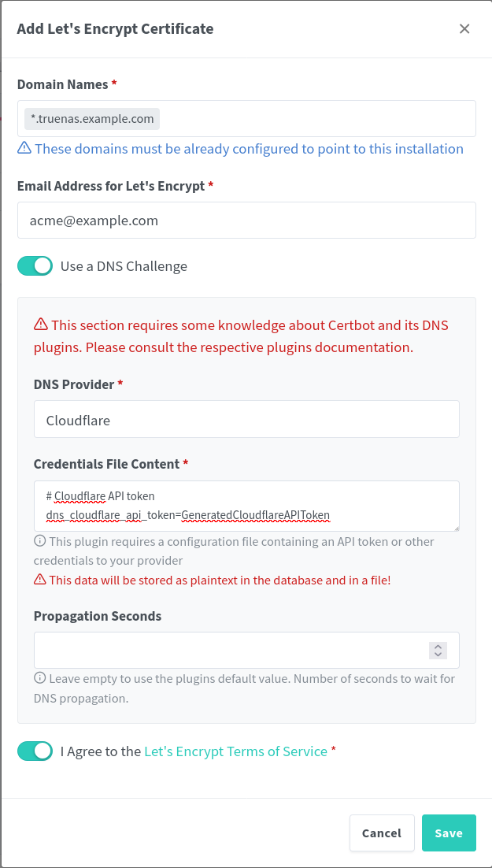The height and width of the screenshot is (868, 492).
Task: Decrease Propagation Seconds with the down arrow
Action: coord(438,655)
